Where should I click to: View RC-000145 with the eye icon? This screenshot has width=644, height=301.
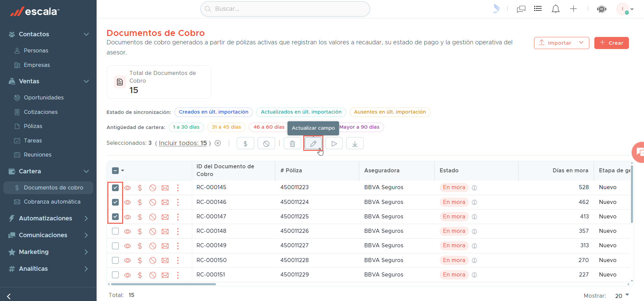(x=127, y=188)
